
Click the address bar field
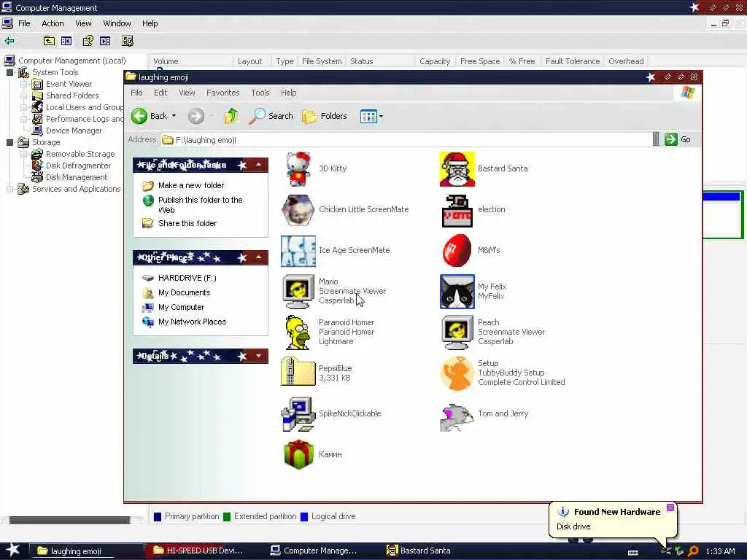(406, 139)
